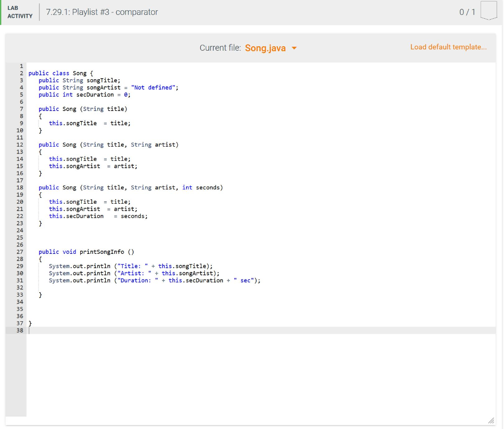Screen dimensions: 504x429
Task: Click the LAB ACTIVITY label icon area
Action: click(20, 13)
